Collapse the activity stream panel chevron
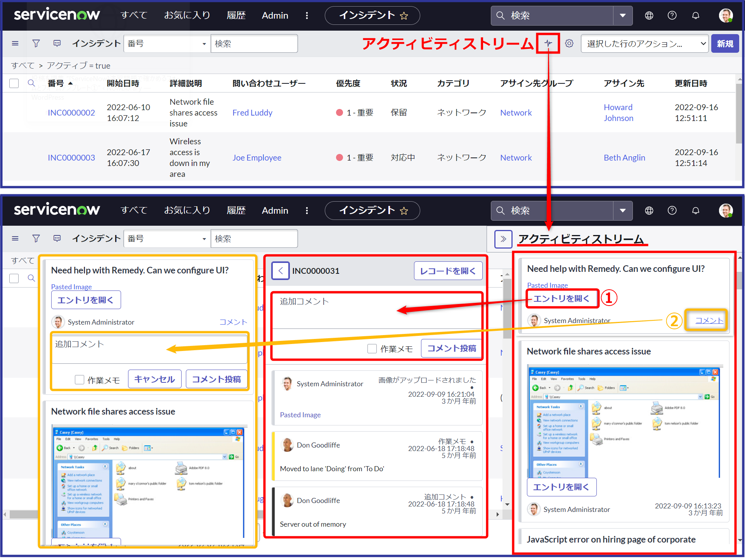This screenshot has height=560, width=745. point(503,239)
